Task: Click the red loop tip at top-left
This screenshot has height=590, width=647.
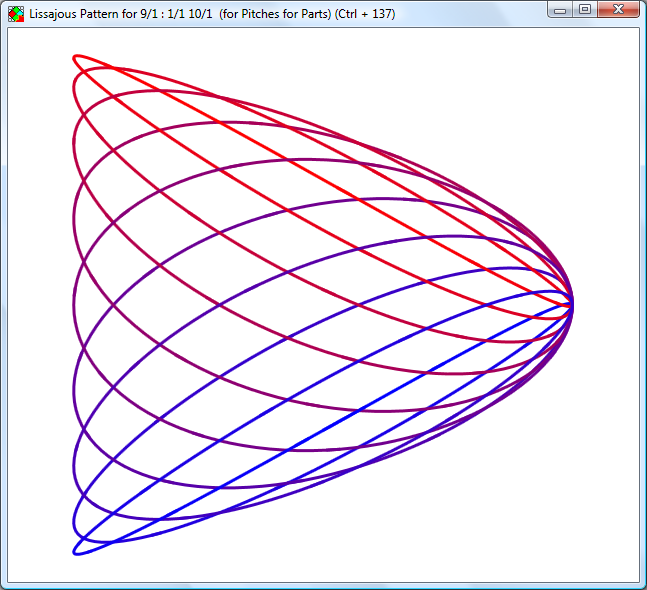Action: pyautogui.click(x=75, y=58)
